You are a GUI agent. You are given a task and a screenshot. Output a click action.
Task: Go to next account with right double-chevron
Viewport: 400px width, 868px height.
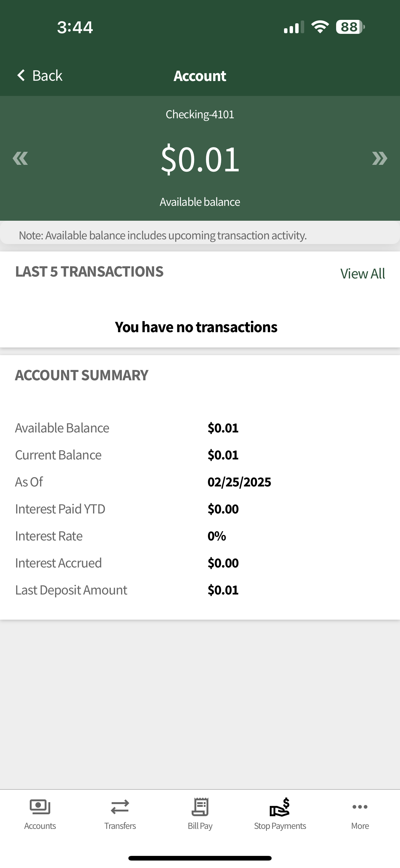point(380,158)
